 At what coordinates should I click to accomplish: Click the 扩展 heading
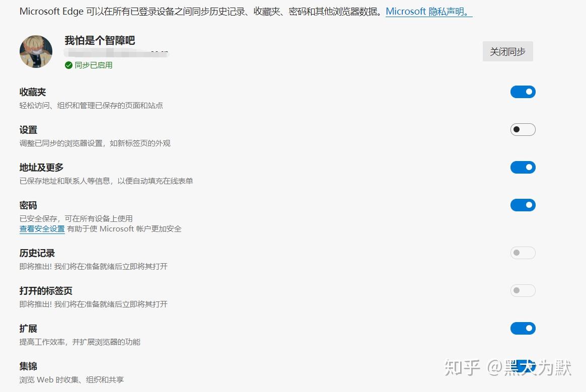pos(28,329)
